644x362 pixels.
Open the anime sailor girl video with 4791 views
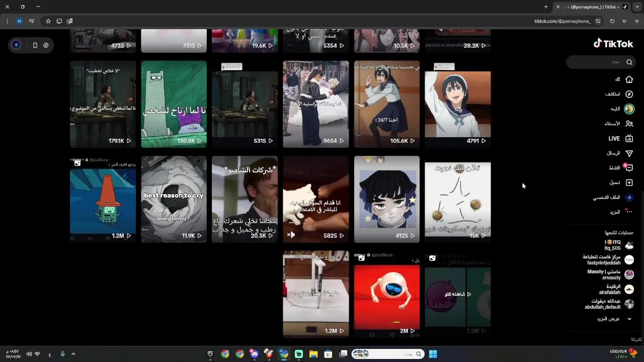(x=457, y=104)
